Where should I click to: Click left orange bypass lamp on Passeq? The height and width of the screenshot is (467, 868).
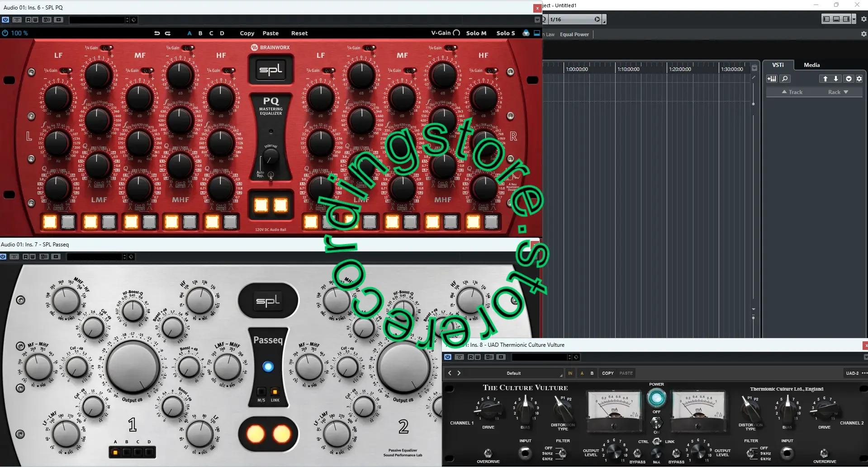click(255, 434)
